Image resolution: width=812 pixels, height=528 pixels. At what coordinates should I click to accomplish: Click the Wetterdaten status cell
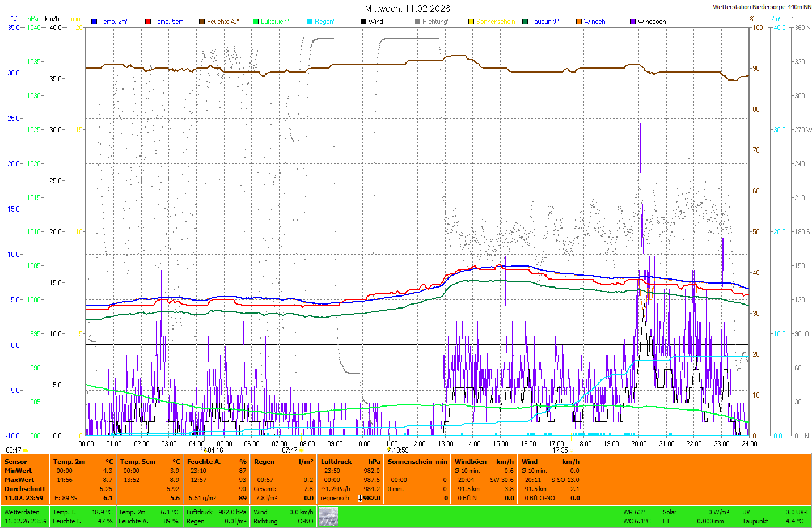coord(22,512)
